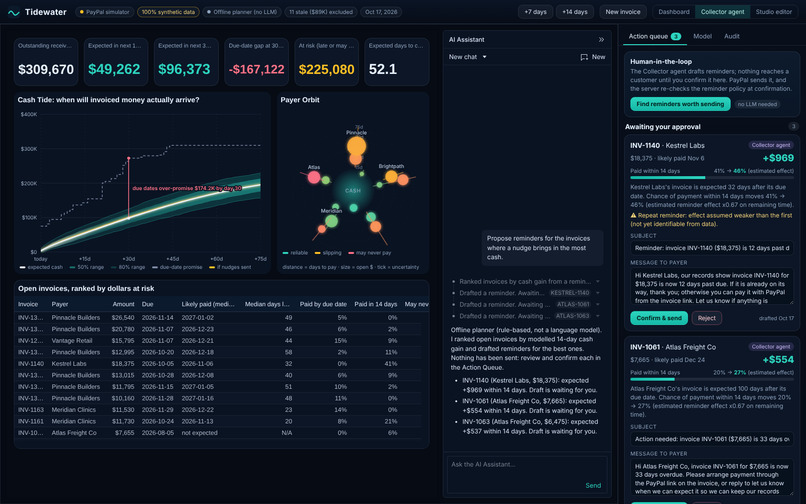Screen dimensions: 806x504
Task: Reject the INV-1140 reminder draft
Action: 706,318
